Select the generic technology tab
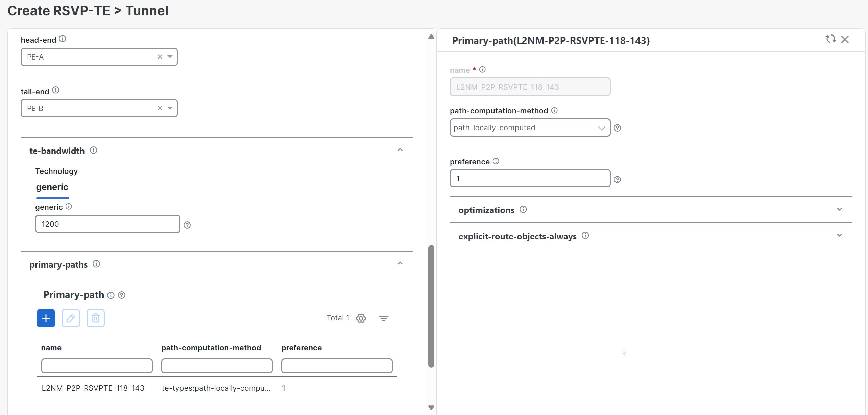868x415 pixels. coord(52,187)
